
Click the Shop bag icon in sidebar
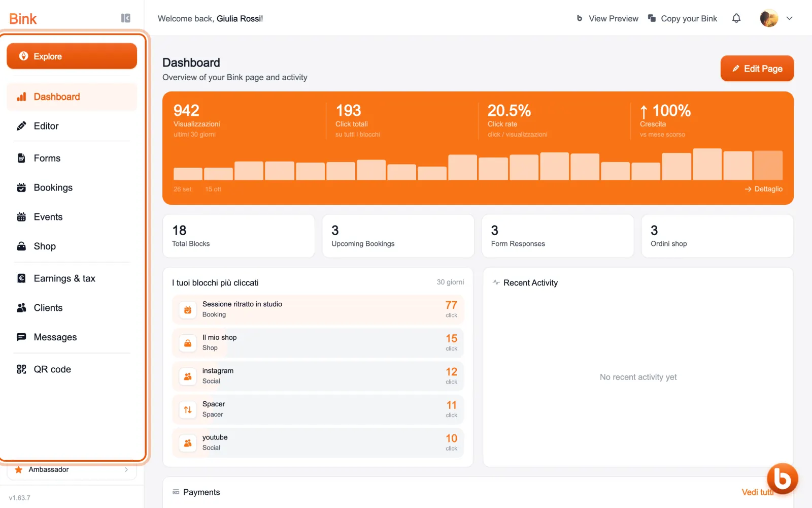(21, 246)
